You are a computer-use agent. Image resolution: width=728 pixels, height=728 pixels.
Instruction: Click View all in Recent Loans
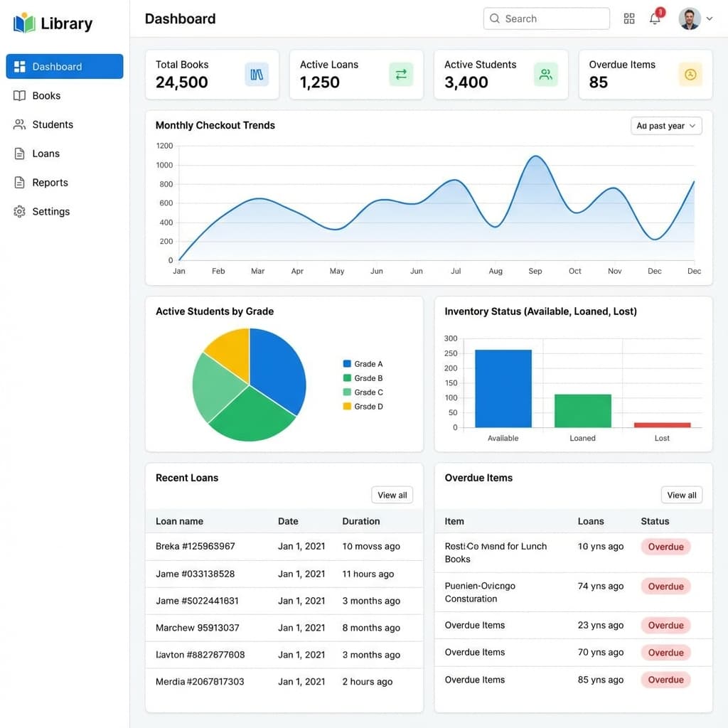pyautogui.click(x=392, y=495)
